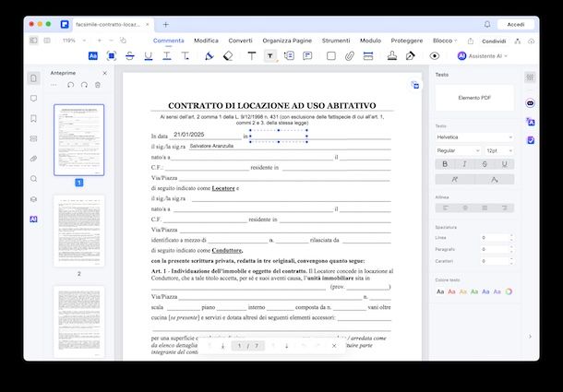Activate the underline annotation tool
This screenshot has height=392, width=563.
149,55
